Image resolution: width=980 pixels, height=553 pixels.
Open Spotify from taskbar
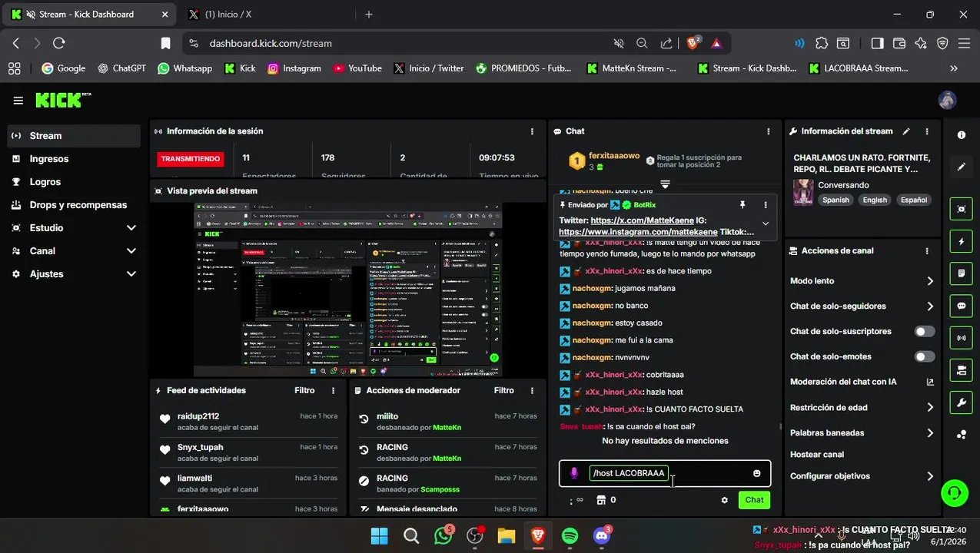(x=570, y=536)
